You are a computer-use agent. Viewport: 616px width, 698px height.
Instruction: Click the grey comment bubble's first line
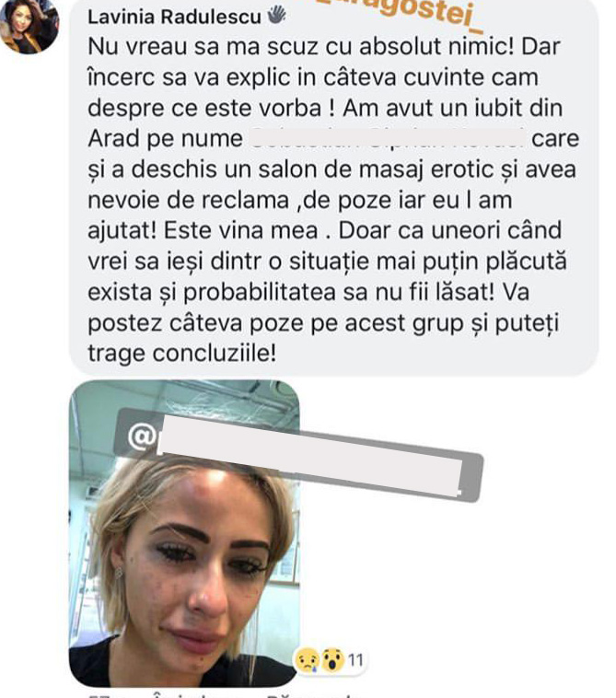[x=323, y=46]
